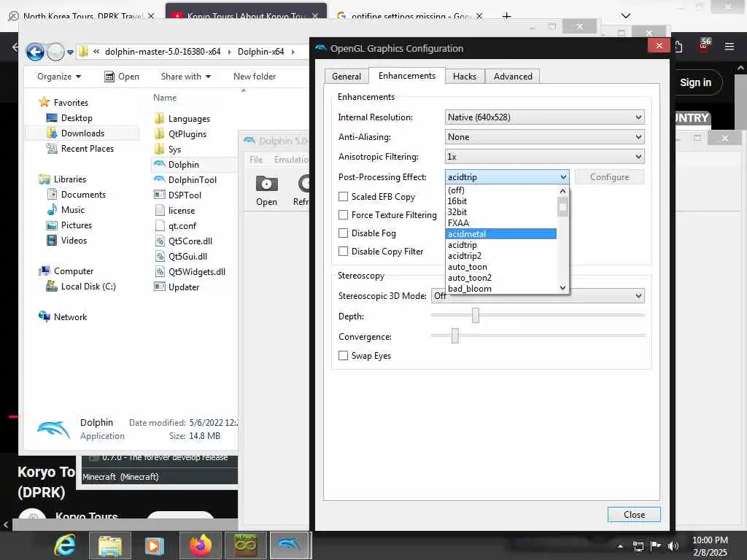Toggle Swap Eyes checkbox
The width and height of the screenshot is (747, 560).
pyautogui.click(x=343, y=355)
